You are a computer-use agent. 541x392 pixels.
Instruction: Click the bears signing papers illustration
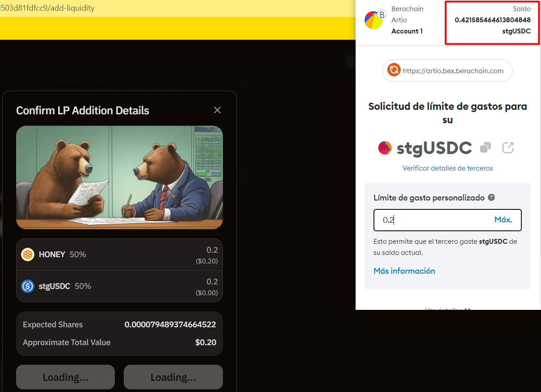(x=119, y=177)
